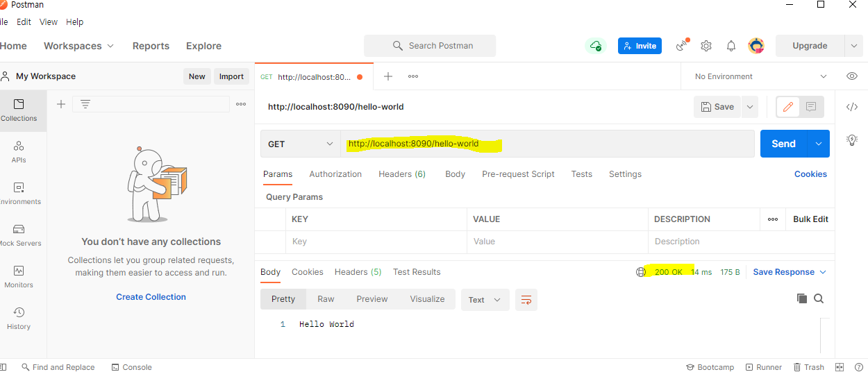
Task: Toggle line wrap in response
Action: pos(526,300)
